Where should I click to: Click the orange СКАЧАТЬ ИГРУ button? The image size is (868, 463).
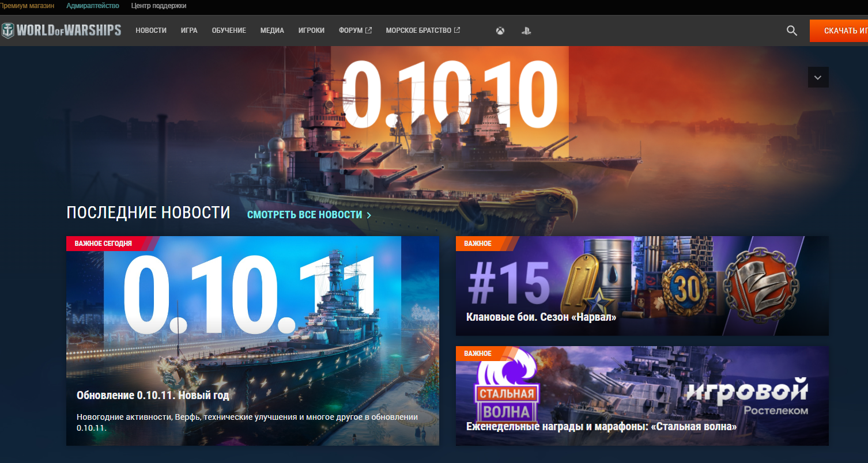click(x=839, y=31)
